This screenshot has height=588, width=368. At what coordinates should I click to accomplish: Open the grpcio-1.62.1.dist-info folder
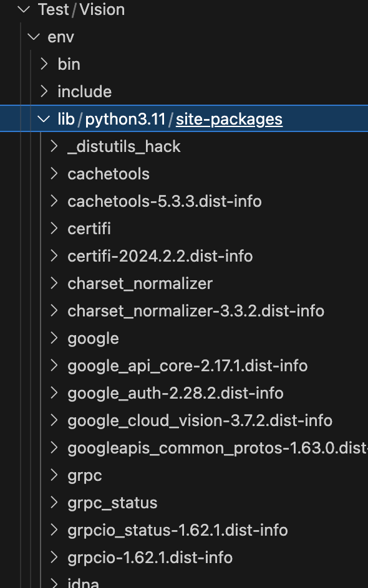click(x=150, y=557)
